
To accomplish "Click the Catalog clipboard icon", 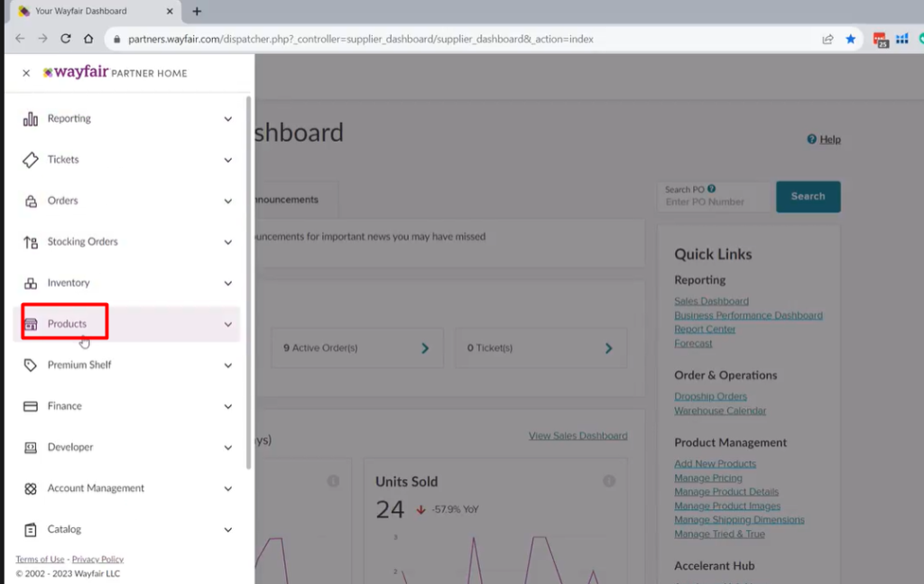I will tap(30, 530).
